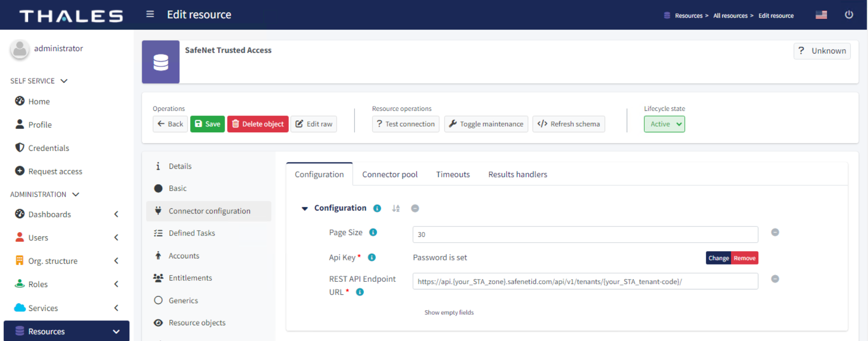Click the Request access plus icon
Viewport: 868px width, 341px height.
tap(20, 170)
